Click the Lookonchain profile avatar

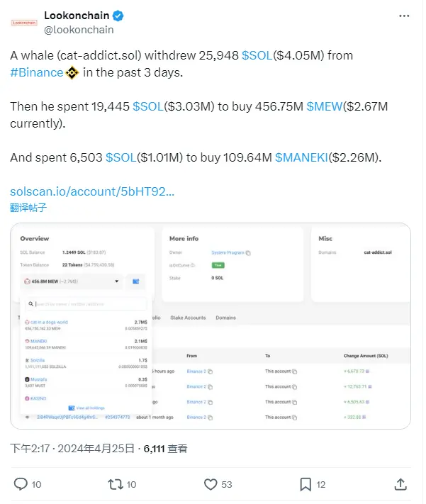[x=24, y=22]
